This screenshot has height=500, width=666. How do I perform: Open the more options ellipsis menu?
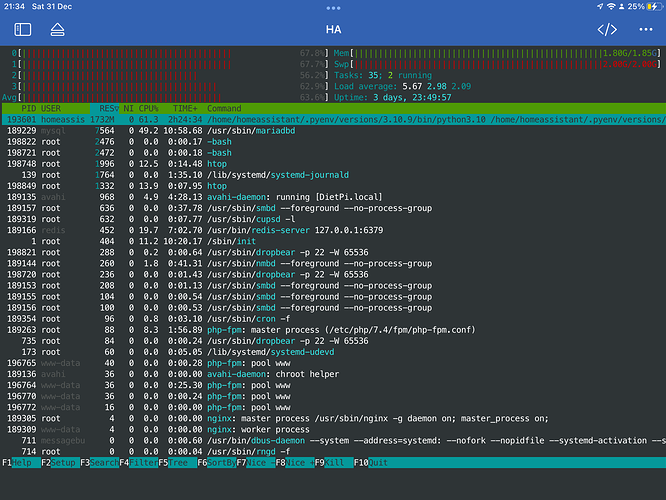[646, 29]
